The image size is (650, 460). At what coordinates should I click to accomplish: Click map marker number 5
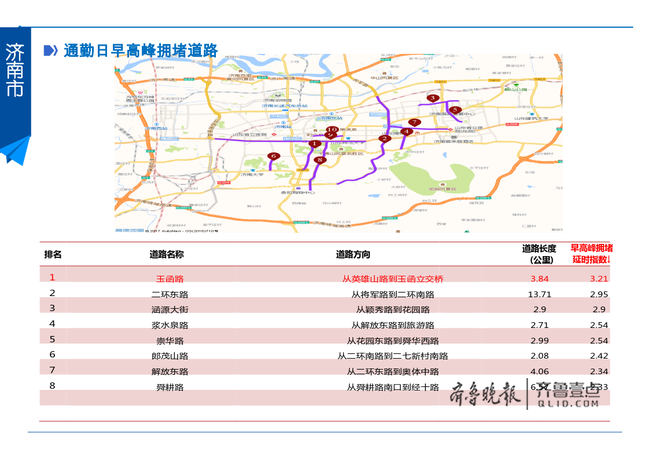pyautogui.click(x=455, y=109)
